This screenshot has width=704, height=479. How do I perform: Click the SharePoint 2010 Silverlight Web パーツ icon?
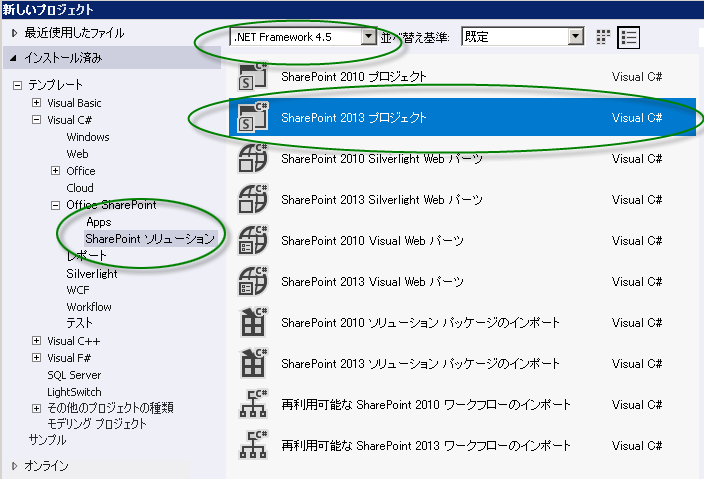coord(253,158)
